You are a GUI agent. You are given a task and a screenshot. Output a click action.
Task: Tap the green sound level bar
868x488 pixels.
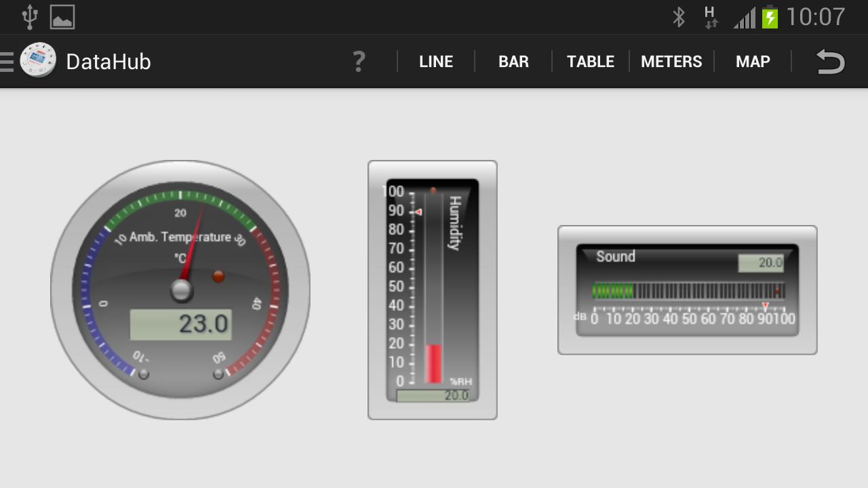tap(613, 291)
